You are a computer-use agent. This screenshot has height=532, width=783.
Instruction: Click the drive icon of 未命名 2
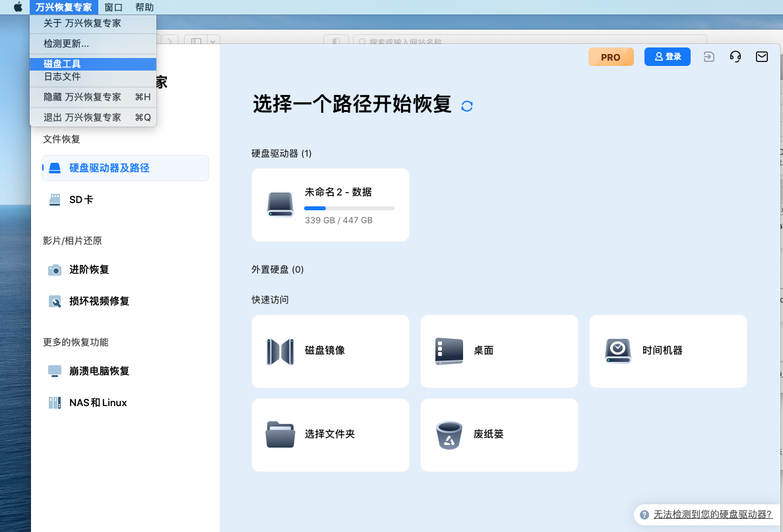280,204
